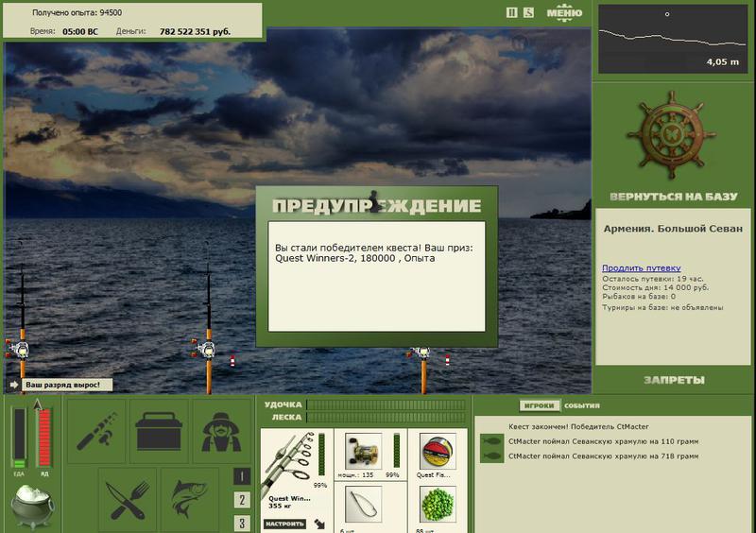Image resolution: width=756 pixels, height=533 pixels.
Task: Click the quest winner prize message text
Action: point(374,252)
